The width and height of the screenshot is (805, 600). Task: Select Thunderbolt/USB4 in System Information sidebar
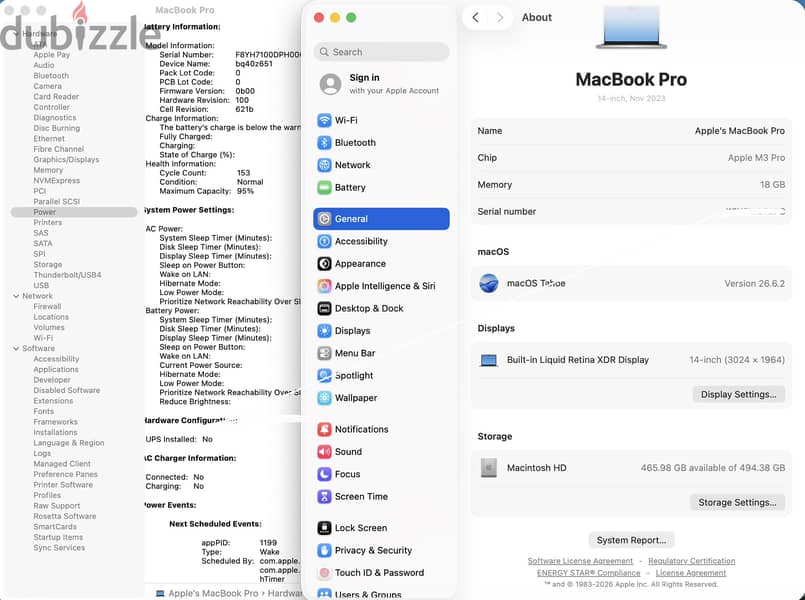(x=67, y=275)
